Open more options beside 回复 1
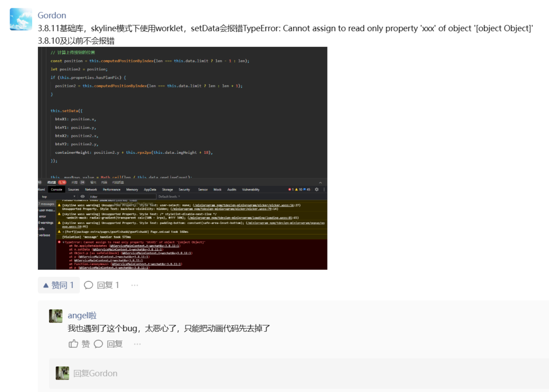 135,285
